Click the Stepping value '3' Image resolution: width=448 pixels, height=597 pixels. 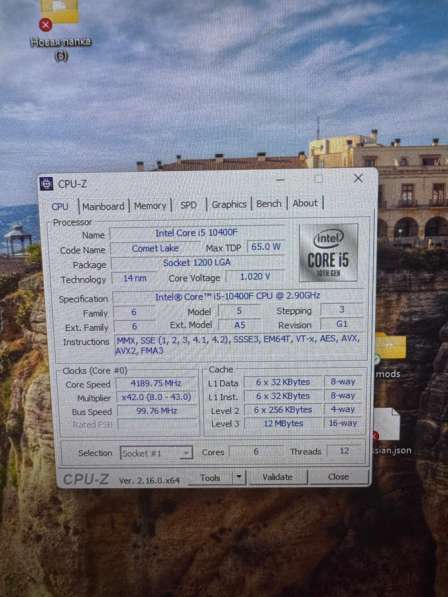coord(341,310)
